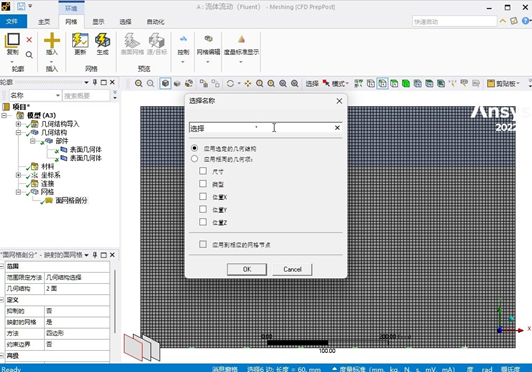Click the Cancel button
532x372 pixels.
[x=292, y=269]
